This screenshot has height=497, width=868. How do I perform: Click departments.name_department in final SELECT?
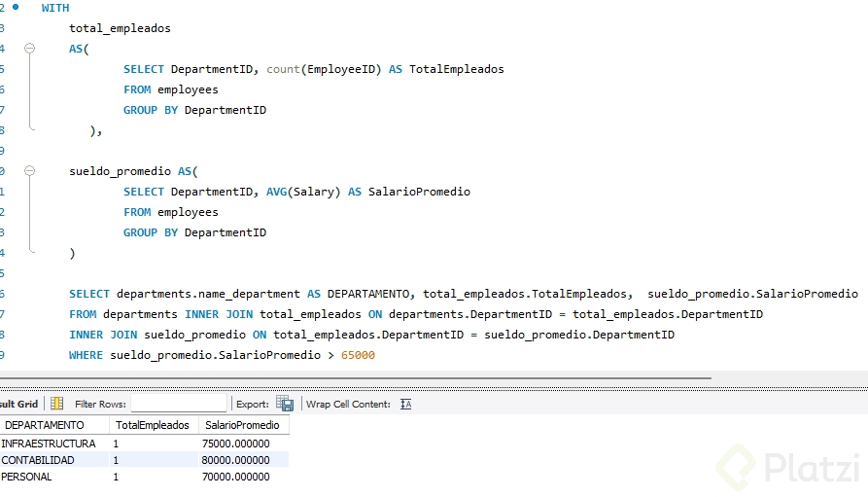point(208,294)
